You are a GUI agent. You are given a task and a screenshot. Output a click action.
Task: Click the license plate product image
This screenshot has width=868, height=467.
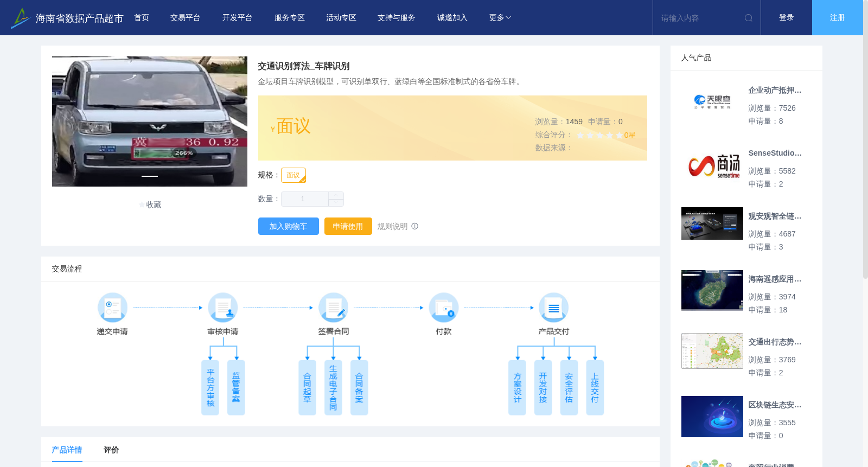pos(150,121)
